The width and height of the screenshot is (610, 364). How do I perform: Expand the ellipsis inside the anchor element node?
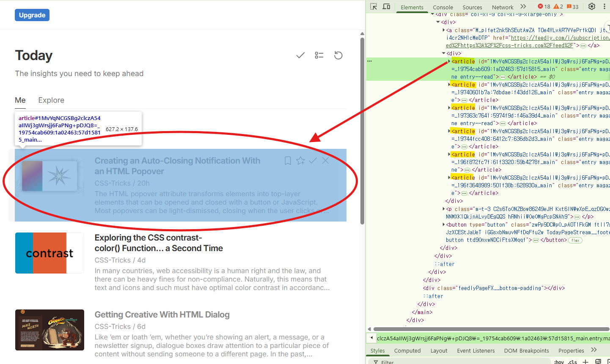pyautogui.click(x=583, y=46)
